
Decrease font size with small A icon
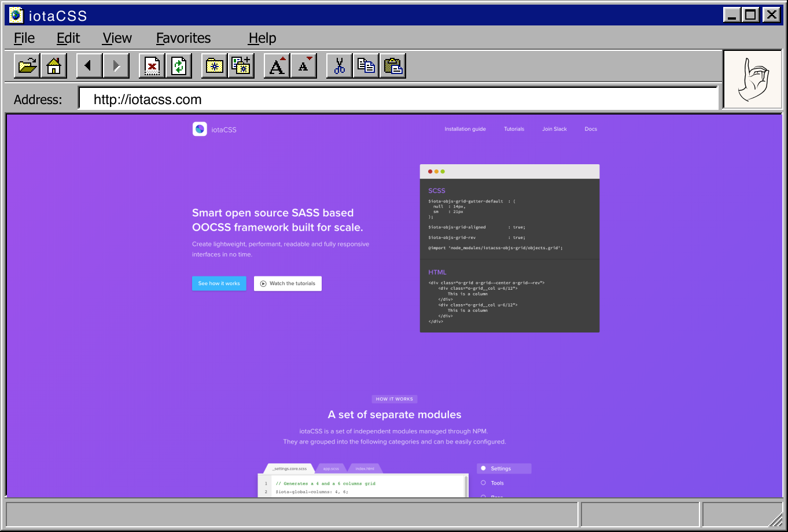[304, 66]
